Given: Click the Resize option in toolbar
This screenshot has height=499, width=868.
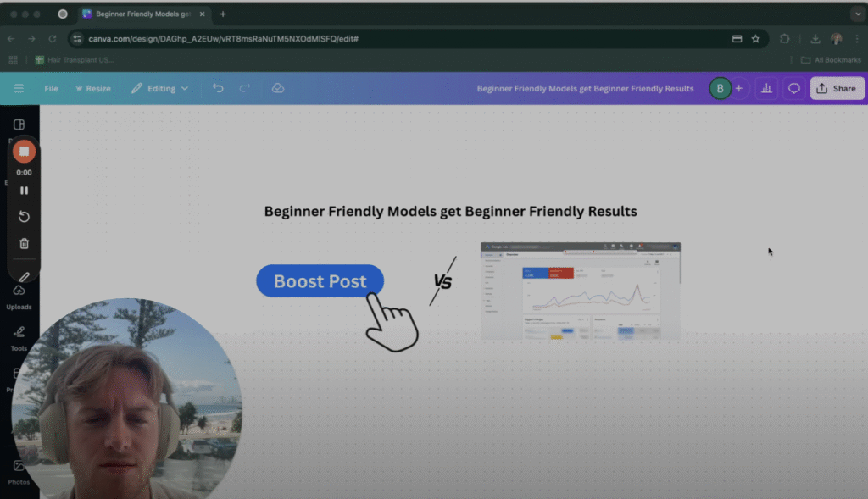Looking at the screenshot, I should coord(93,88).
